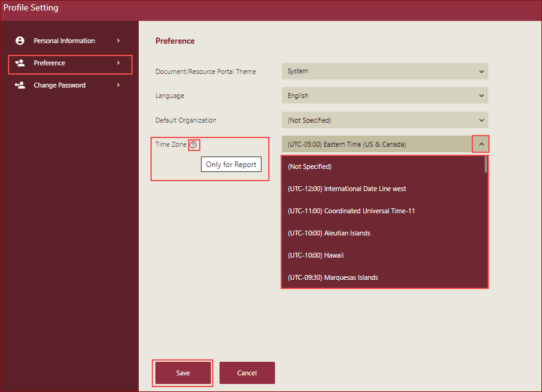Open the Change Password section
This screenshot has width=542, height=392.
pos(60,85)
